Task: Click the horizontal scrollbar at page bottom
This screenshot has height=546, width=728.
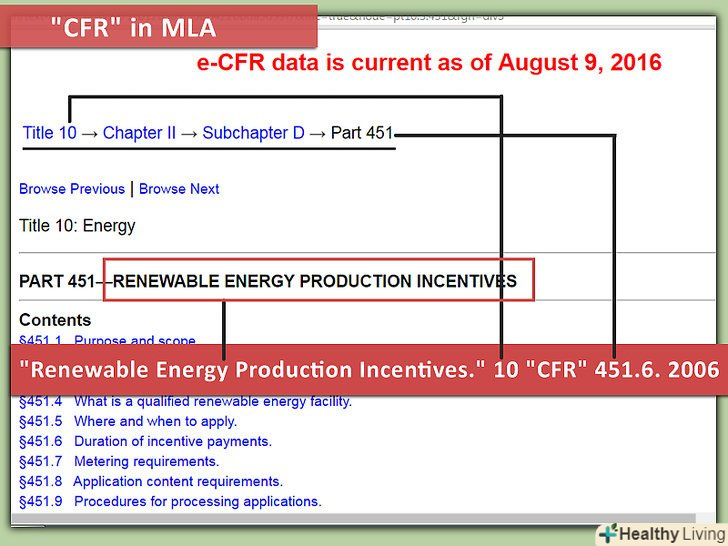Action: (300, 519)
